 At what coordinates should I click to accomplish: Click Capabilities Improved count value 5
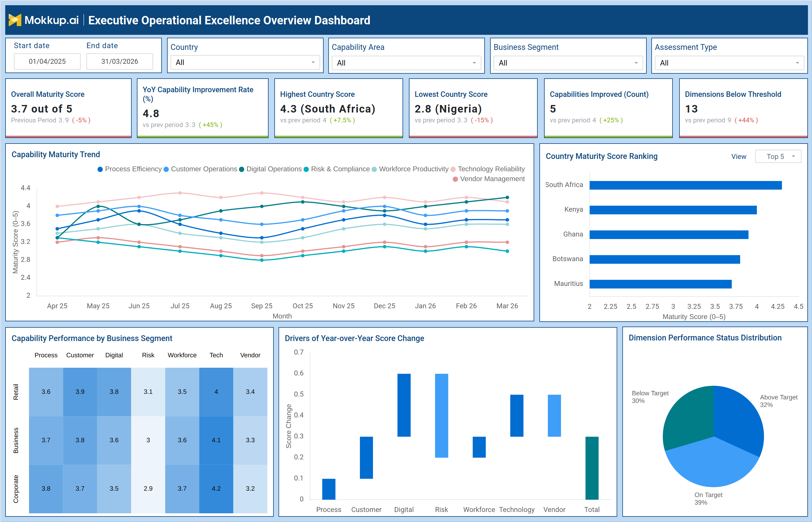[553, 109]
